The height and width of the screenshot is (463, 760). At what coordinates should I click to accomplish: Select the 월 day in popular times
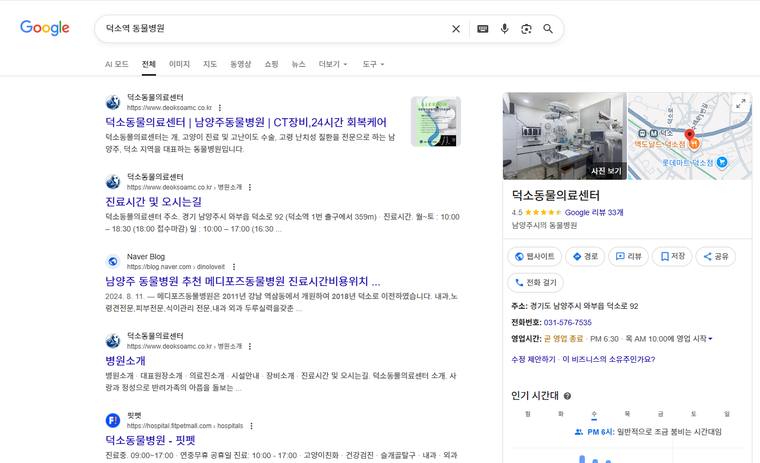point(528,414)
